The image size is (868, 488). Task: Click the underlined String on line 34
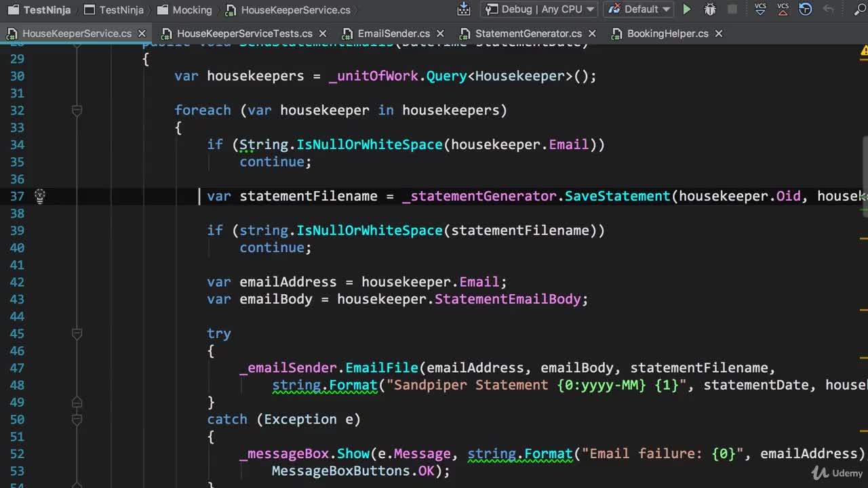[x=264, y=144]
